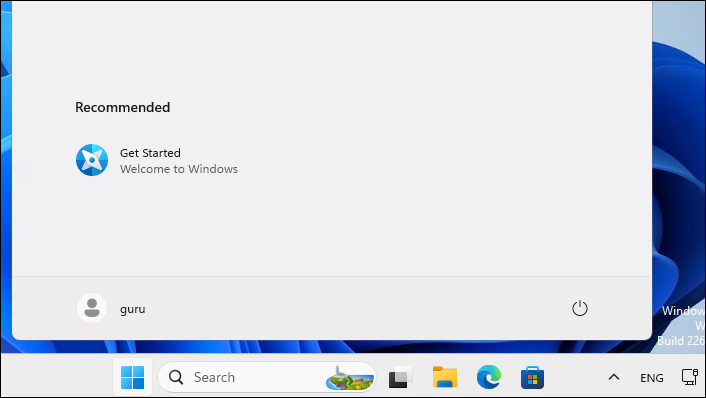Click the Get Started title text
This screenshot has height=398, width=706.
(x=150, y=153)
